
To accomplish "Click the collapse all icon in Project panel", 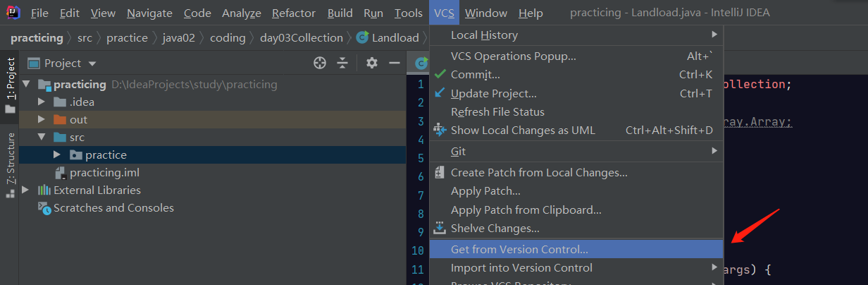I will click(x=342, y=63).
